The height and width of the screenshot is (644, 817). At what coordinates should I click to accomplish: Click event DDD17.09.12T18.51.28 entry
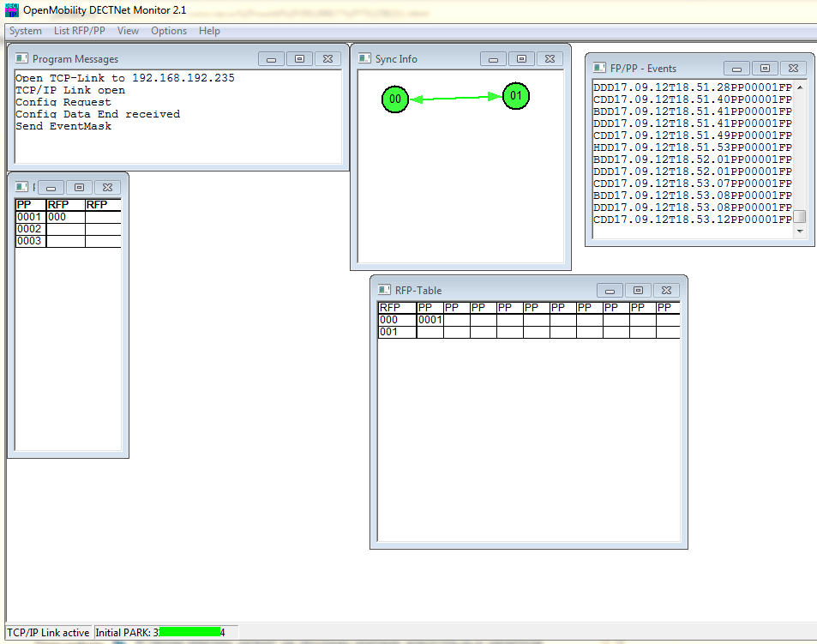pyautogui.click(x=693, y=87)
